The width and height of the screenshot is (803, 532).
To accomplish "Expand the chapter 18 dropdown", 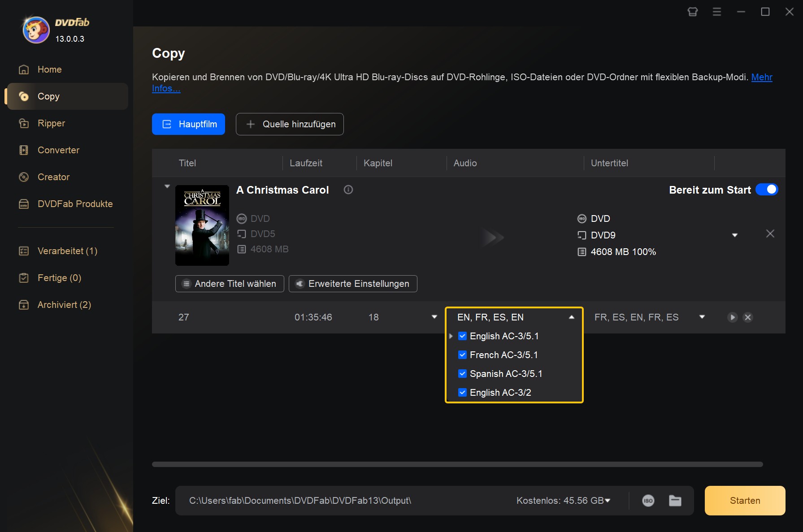I will click(x=434, y=317).
